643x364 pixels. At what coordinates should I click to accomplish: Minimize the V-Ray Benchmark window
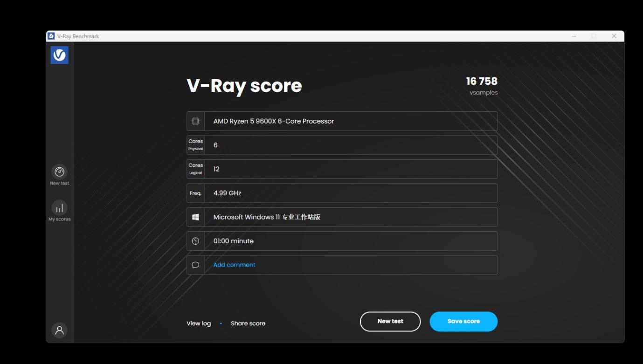pos(574,36)
